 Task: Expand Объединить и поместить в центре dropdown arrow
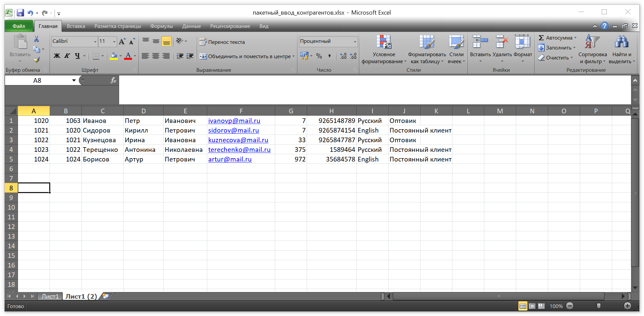pyautogui.click(x=293, y=56)
